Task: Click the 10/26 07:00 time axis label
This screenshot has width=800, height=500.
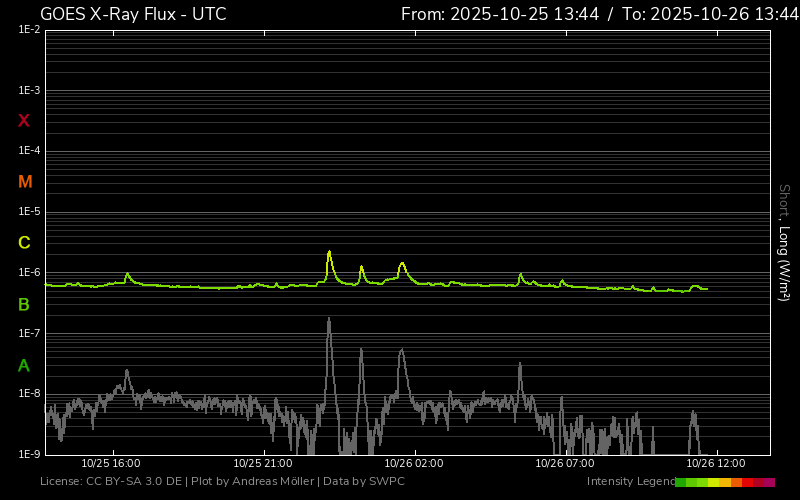Action: tap(565, 464)
